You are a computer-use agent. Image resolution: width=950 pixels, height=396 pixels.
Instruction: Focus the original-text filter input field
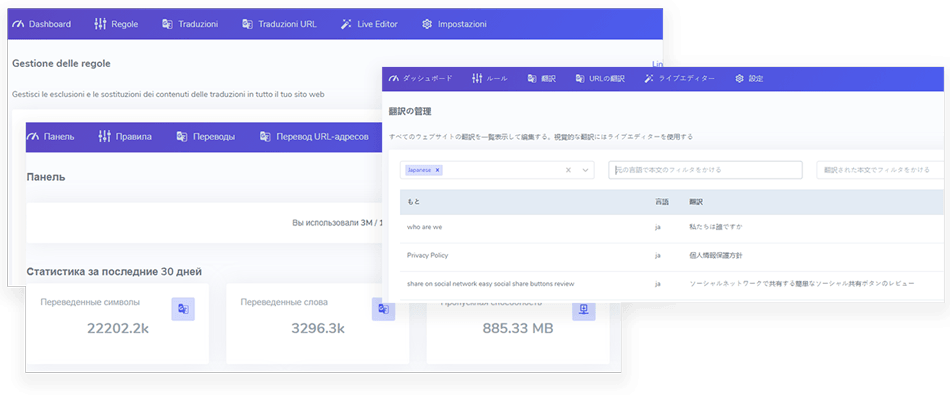pos(705,170)
